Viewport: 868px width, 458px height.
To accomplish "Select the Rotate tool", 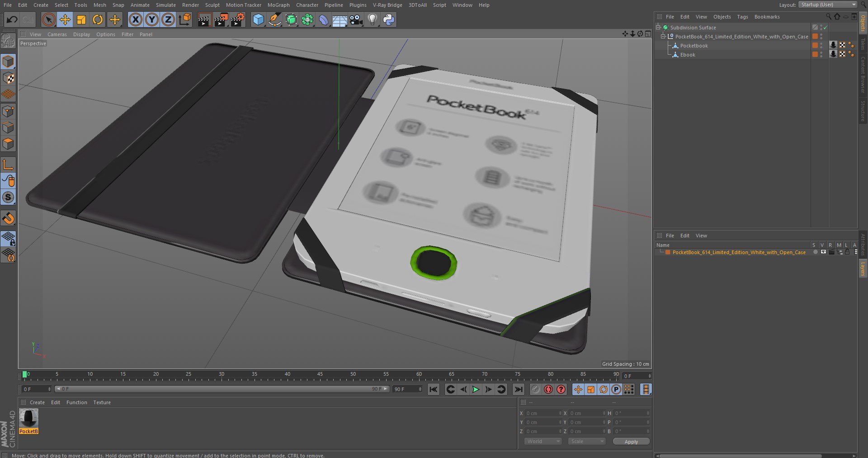I will [98, 19].
